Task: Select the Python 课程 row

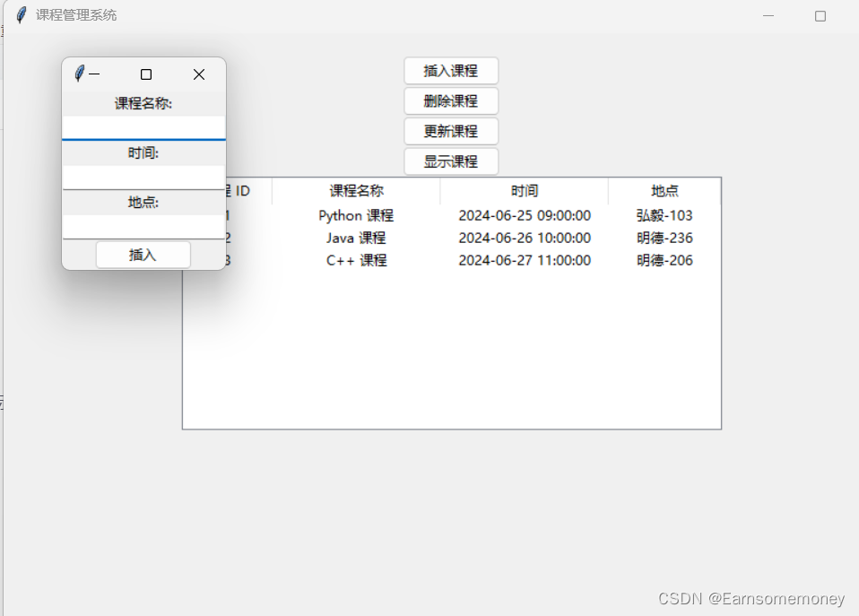Action: tap(356, 215)
